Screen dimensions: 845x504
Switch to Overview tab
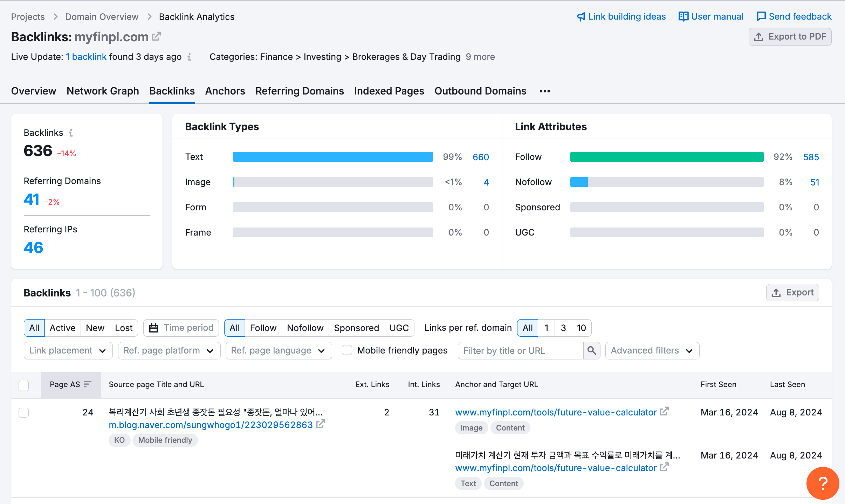coord(34,91)
